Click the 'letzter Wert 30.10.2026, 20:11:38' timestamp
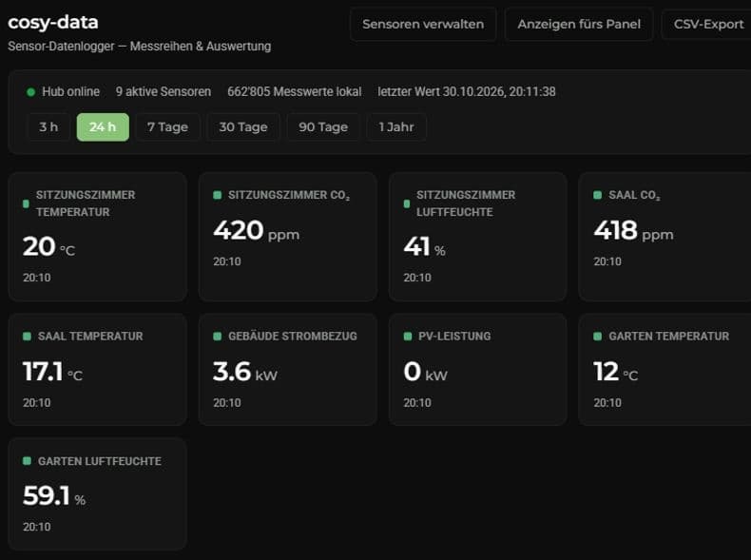 (x=467, y=92)
